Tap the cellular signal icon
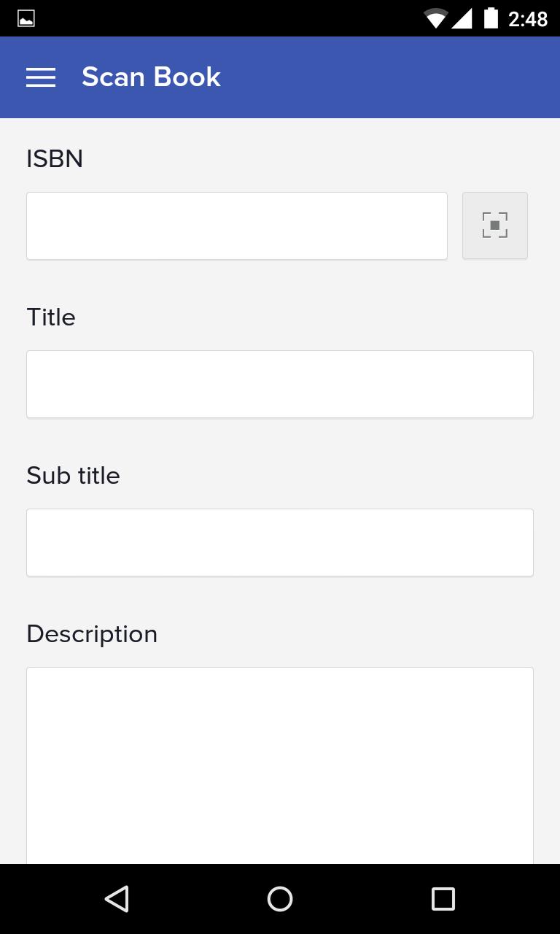Screen dimensions: 560x934 click(462, 19)
